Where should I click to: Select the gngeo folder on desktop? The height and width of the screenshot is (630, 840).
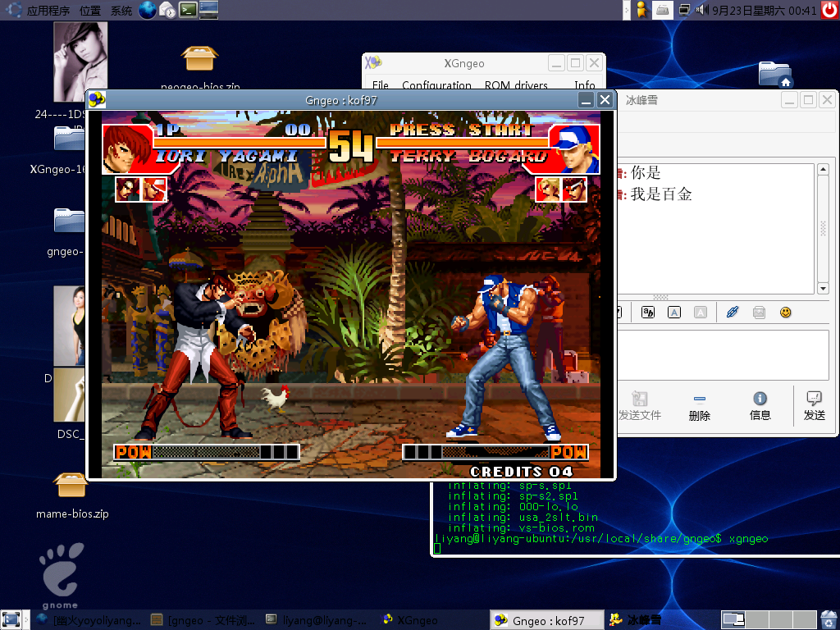point(69,220)
